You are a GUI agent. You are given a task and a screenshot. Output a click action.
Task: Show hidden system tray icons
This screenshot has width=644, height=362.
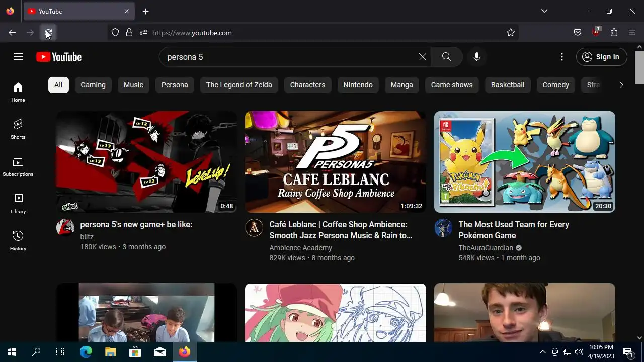(542, 352)
